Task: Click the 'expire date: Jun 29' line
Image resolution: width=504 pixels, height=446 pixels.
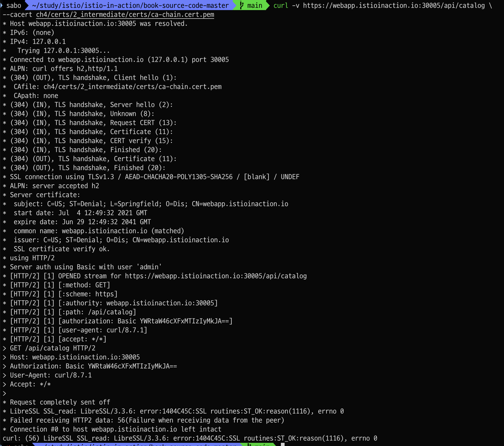Action: [x=77, y=222]
